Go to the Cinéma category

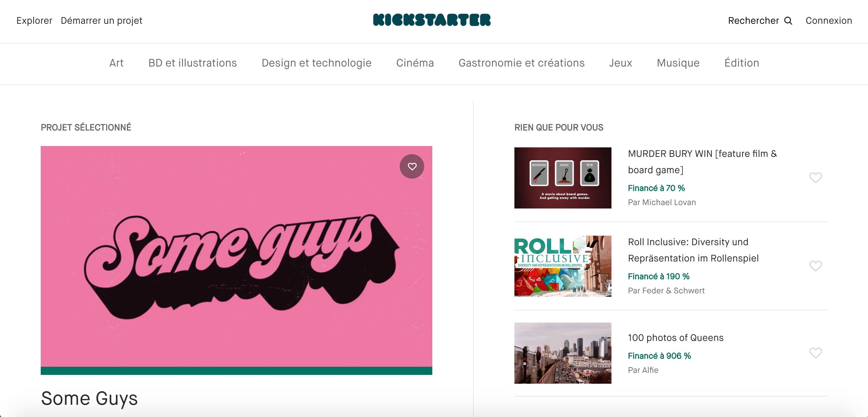(x=415, y=63)
